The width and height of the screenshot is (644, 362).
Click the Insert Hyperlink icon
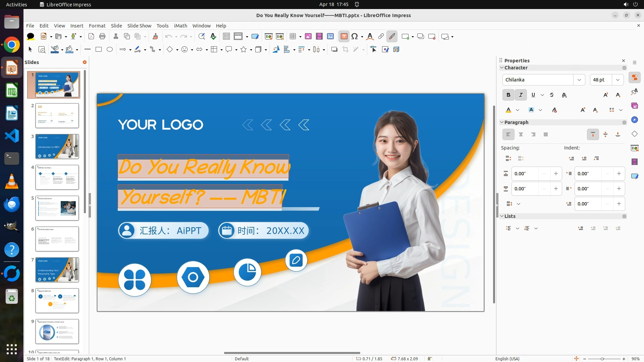tap(381, 37)
